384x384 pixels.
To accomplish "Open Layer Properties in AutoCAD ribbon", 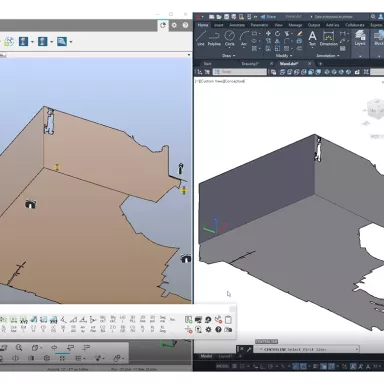I will coord(360,37).
